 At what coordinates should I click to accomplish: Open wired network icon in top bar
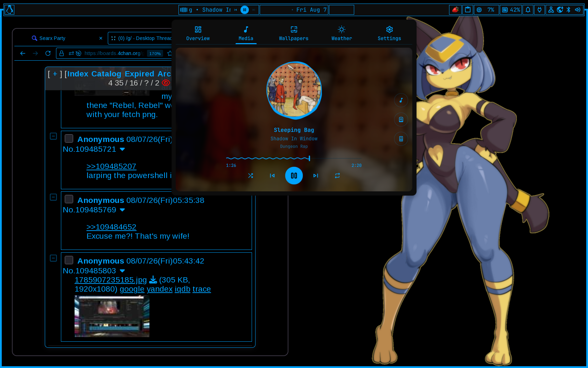[551, 10]
